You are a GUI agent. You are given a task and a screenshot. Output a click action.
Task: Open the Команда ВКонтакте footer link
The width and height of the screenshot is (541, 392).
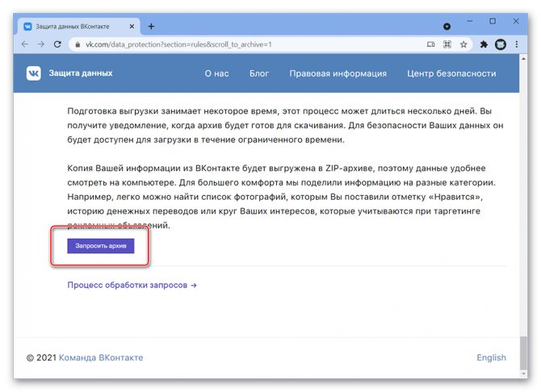coord(101,357)
